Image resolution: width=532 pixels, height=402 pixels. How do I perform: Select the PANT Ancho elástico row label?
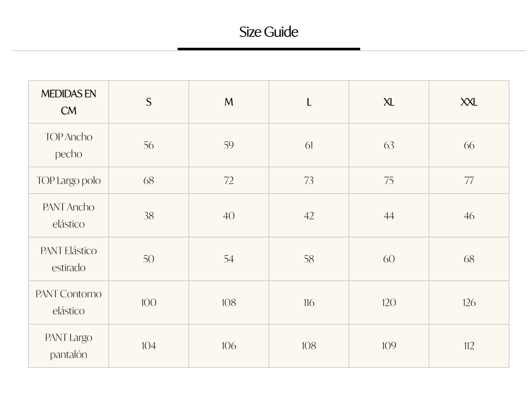68,216
